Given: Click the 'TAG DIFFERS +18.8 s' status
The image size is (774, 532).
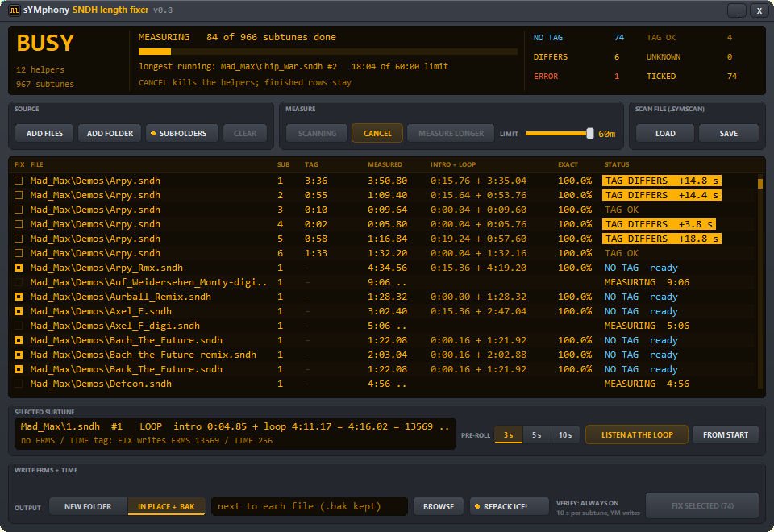Looking at the screenshot, I should (x=661, y=239).
